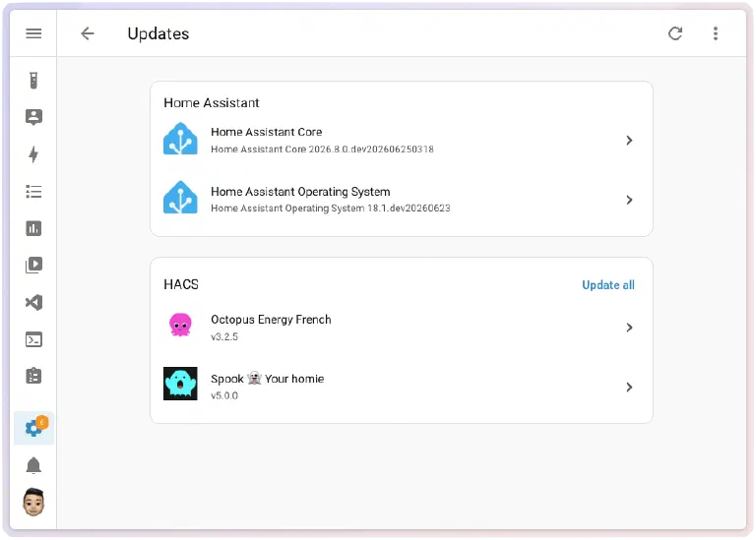Click the v5.0.0 version label
Viewport: 756px width, 540px height.
[224, 395]
